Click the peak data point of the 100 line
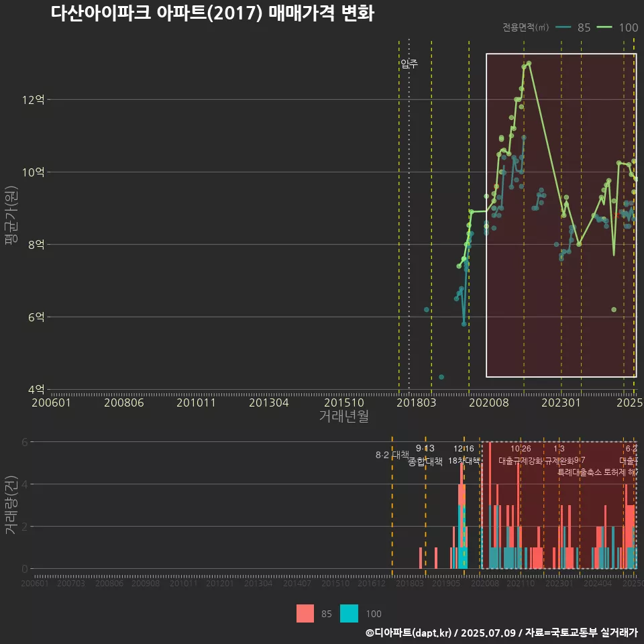This screenshot has width=644, height=644. tap(529, 63)
